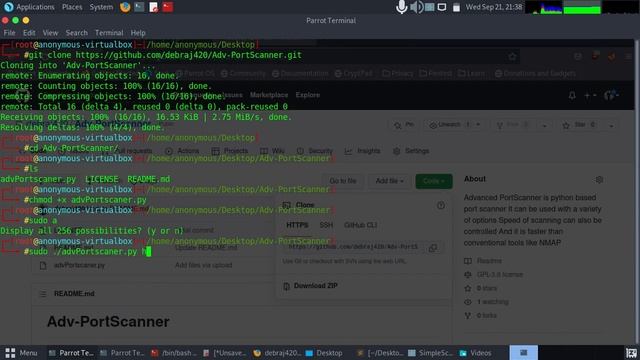The height and width of the screenshot is (360, 640).
Task: Select the SSH clone tab
Action: (326, 225)
